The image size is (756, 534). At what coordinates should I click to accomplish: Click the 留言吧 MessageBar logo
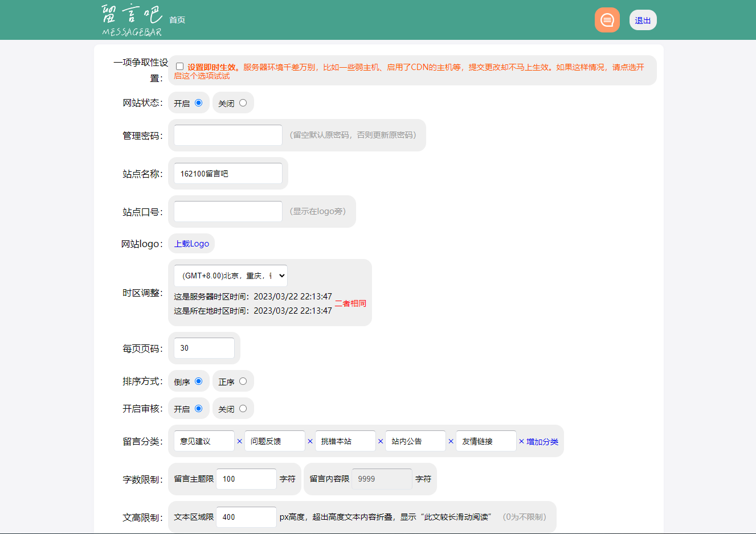pyautogui.click(x=132, y=20)
